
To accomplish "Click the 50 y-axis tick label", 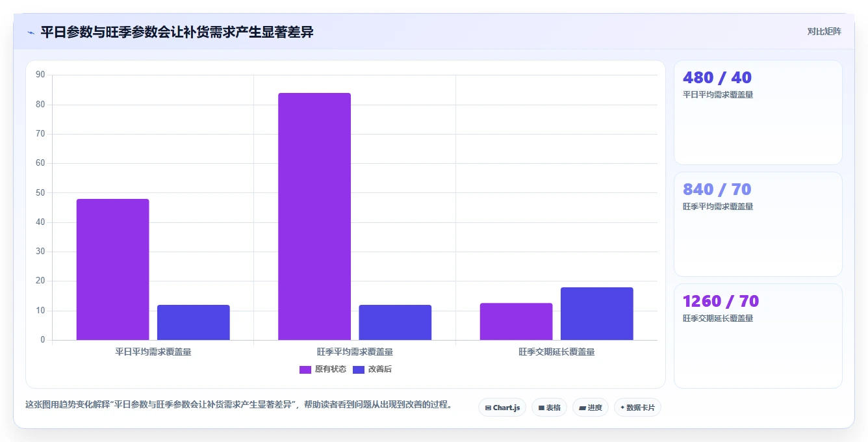I will (40, 192).
